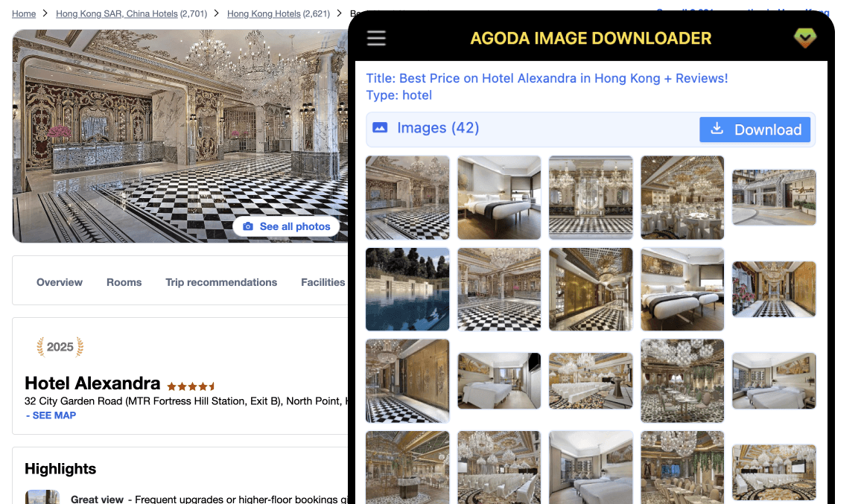Switch to the Facilities tab

323,282
